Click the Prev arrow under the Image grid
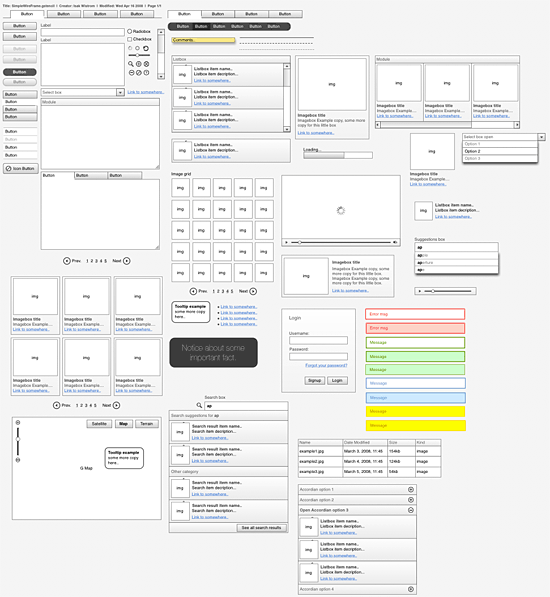The height and width of the screenshot is (597, 550). tap(193, 291)
